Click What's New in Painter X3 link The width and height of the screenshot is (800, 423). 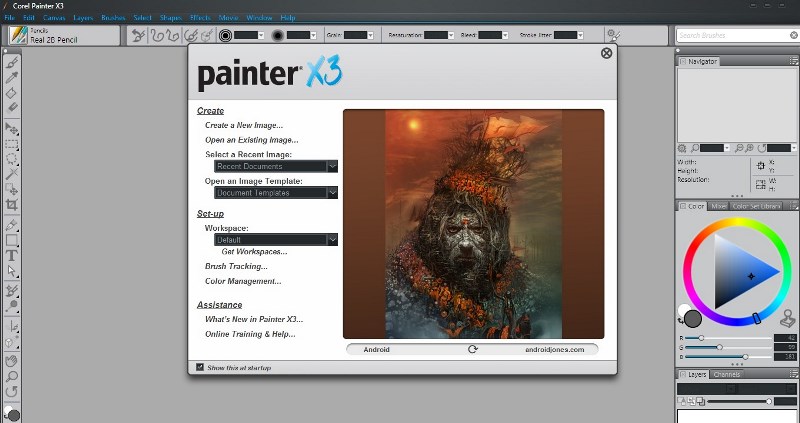254,319
